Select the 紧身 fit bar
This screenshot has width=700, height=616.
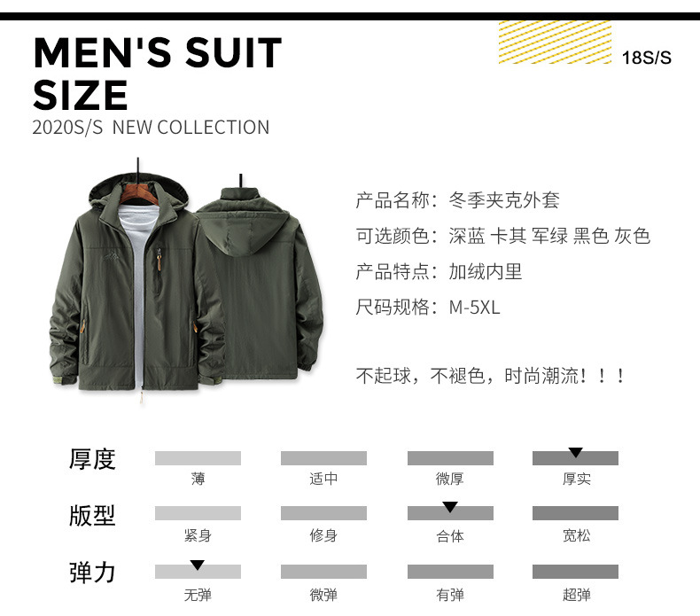[198, 513]
